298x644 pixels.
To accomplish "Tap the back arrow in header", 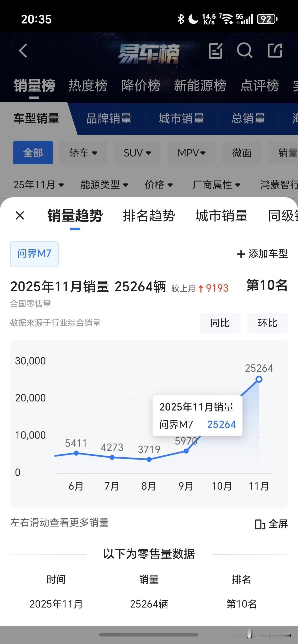I will pyautogui.click(x=23, y=51).
